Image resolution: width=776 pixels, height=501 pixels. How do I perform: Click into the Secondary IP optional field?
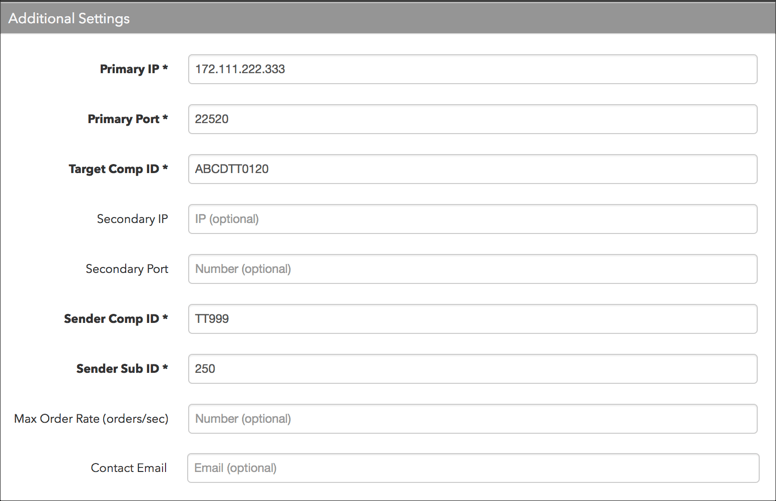(473, 219)
